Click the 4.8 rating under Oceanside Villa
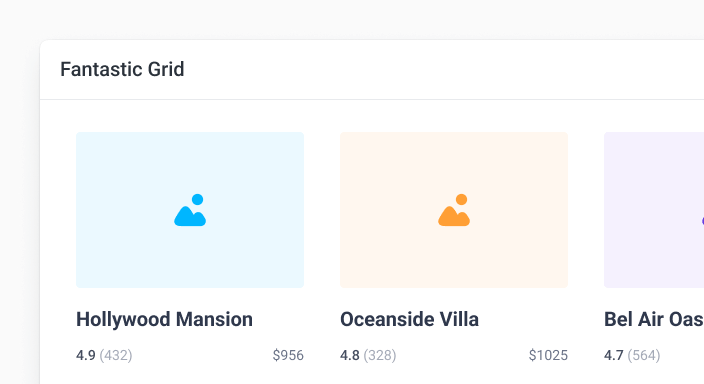 (350, 355)
